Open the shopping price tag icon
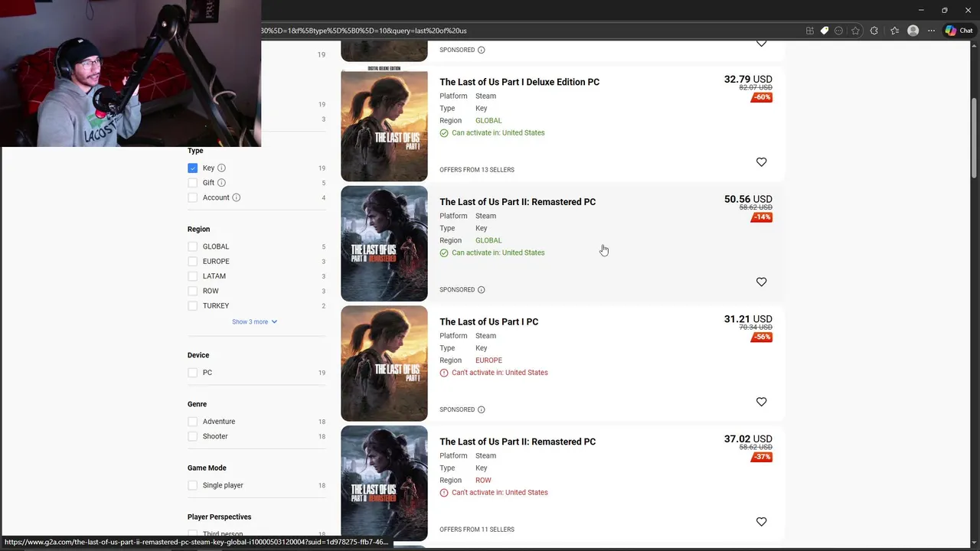980x551 pixels. [x=825, y=31]
